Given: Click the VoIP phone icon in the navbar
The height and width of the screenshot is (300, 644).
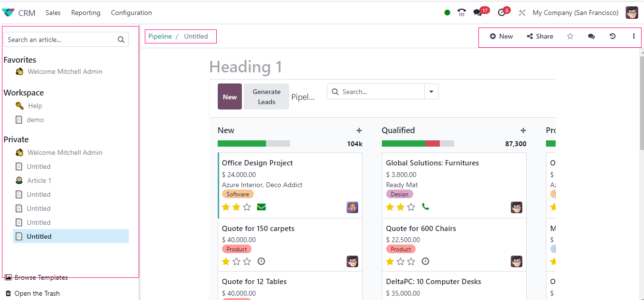Looking at the screenshot, I should coord(462,13).
